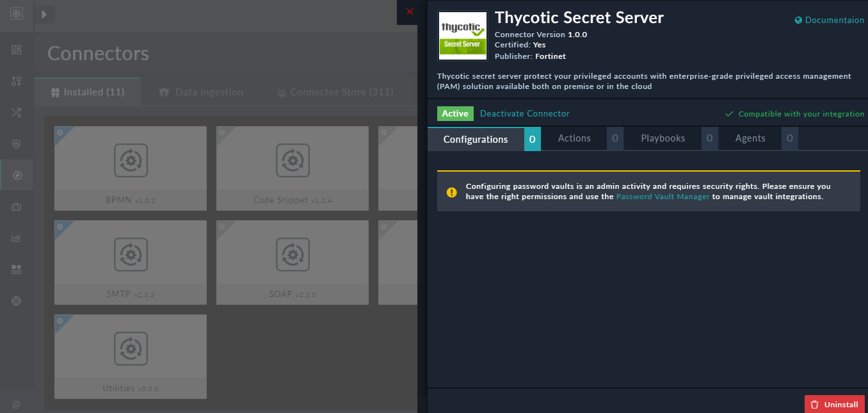
Task: Click the Password Vault Manager link
Action: point(663,196)
